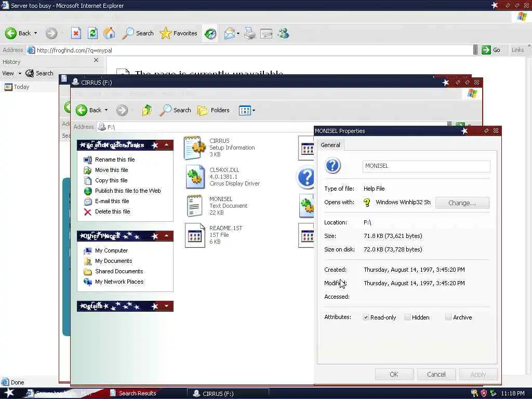Screen dimensions: 532x399
Task: Select the help file question mark icon
Action: (x=305, y=177)
